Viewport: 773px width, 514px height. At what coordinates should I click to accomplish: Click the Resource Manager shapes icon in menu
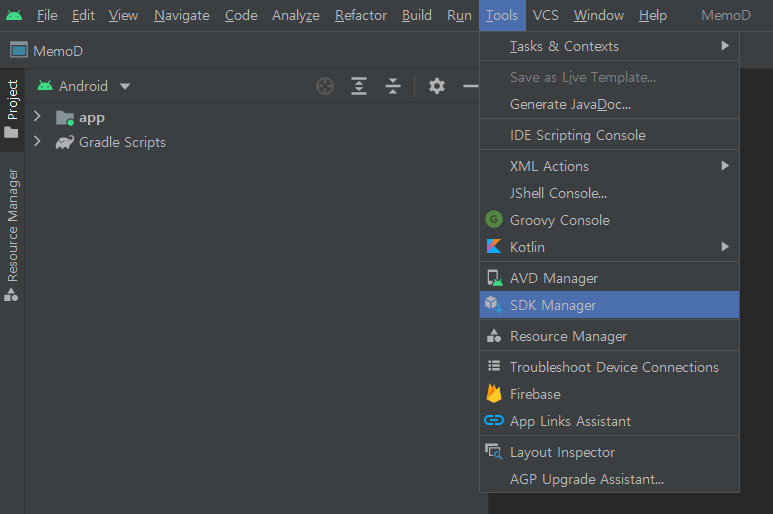click(x=494, y=336)
